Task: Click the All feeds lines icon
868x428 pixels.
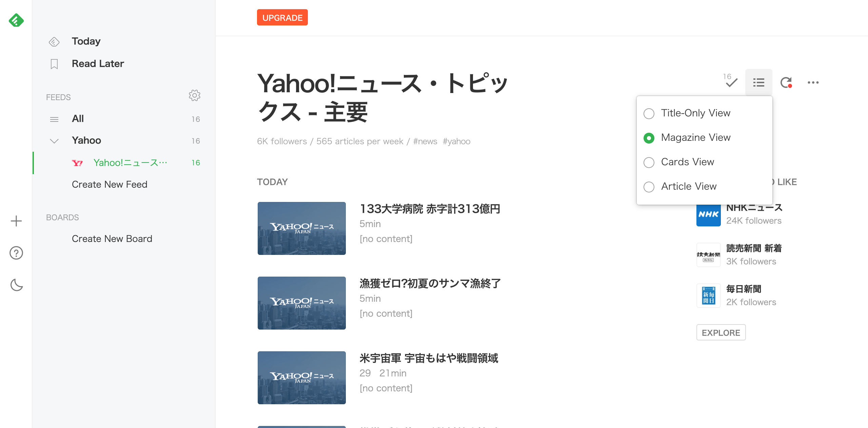Action: pos(54,119)
